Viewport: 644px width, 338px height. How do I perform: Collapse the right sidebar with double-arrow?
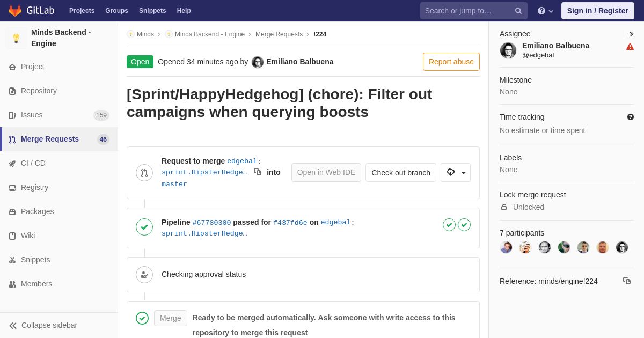(x=631, y=34)
